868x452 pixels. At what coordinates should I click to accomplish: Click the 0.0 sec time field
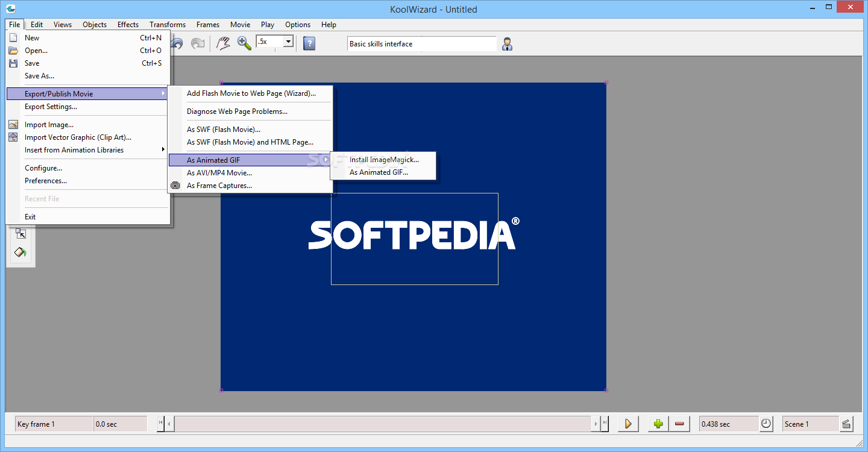tap(121, 424)
